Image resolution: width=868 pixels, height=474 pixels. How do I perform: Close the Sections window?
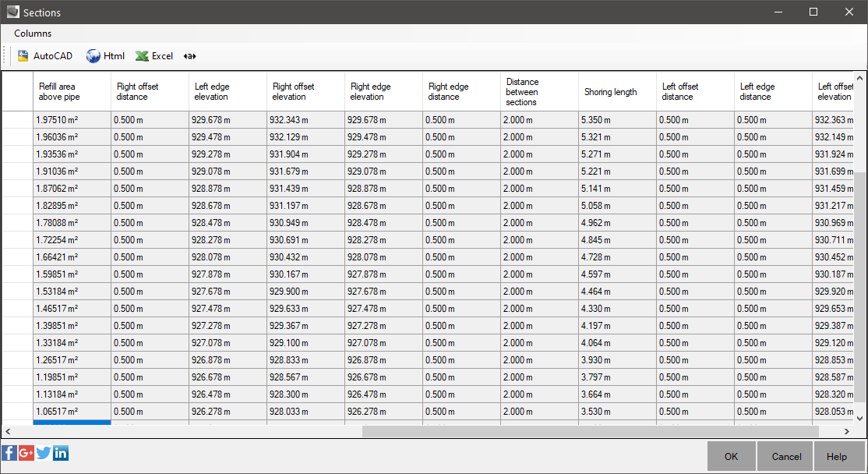pyautogui.click(x=849, y=12)
